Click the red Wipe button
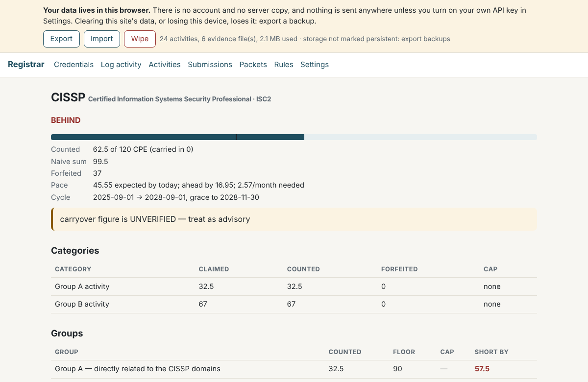Viewport: 588px width, 382px height. (140, 39)
